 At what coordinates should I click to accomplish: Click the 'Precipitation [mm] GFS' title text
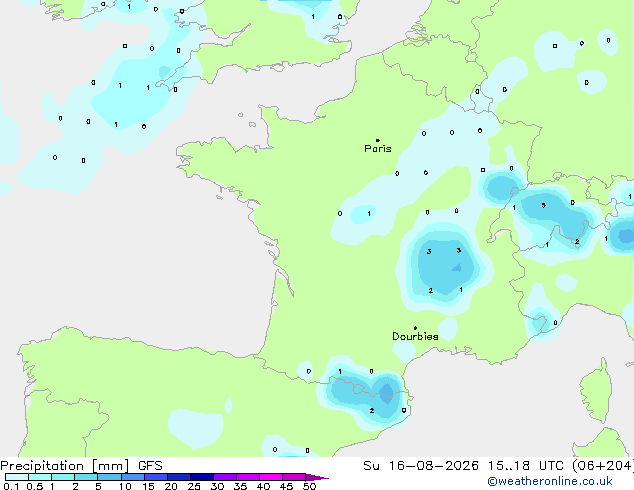pos(81,466)
